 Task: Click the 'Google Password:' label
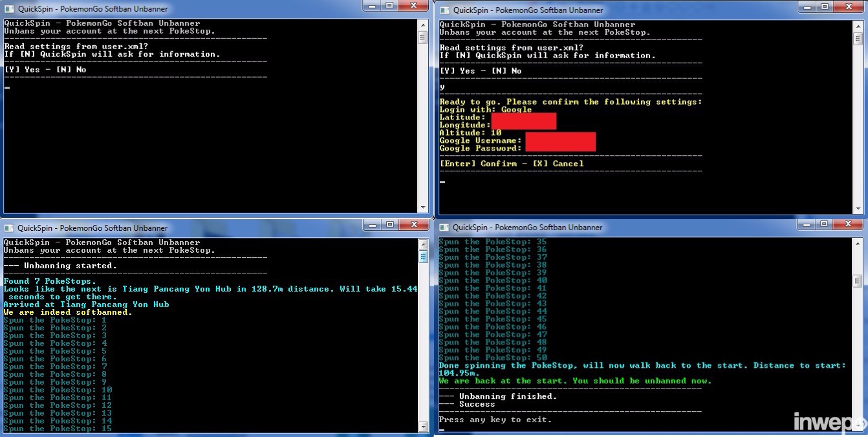click(x=481, y=149)
